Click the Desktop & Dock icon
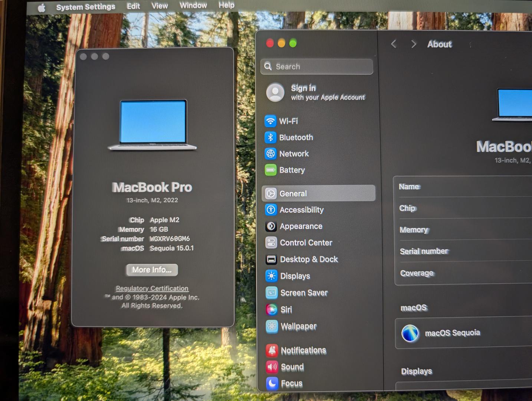 (x=271, y=259)
